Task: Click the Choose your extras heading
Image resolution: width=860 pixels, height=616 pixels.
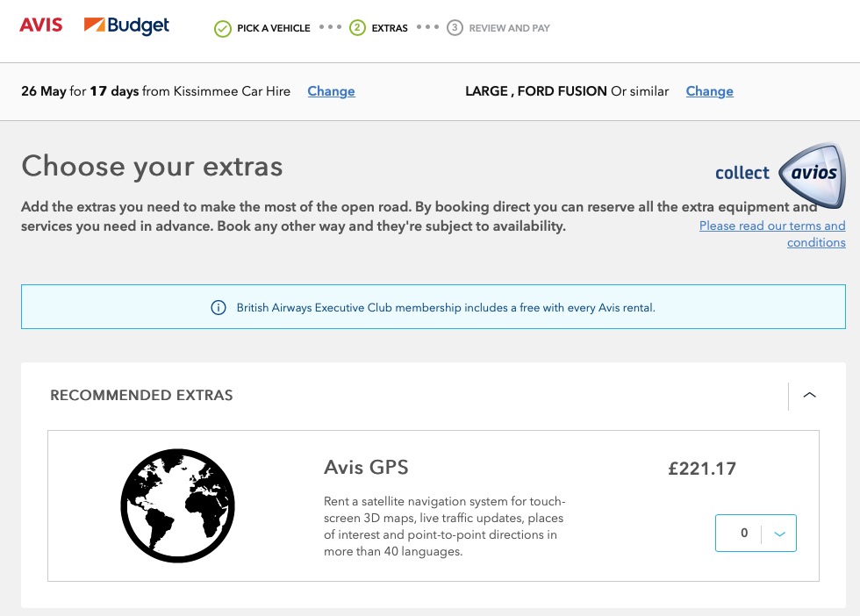Action: click(x=152, y=166)
